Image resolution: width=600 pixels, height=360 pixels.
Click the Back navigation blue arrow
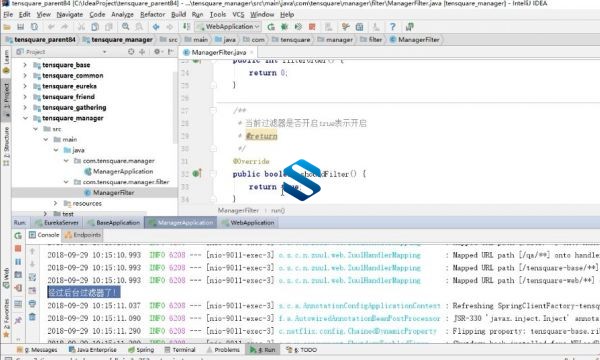pyautogui.click(x=156, y=27)
